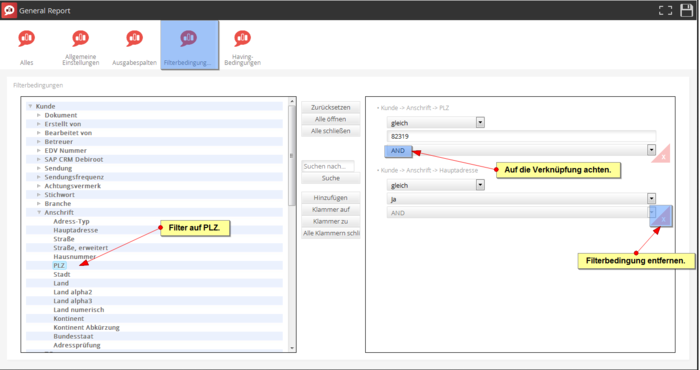Image resolution: width=700 pixels, height=370 pixels.
Task: Expand the Dokument node
Action: (x=39, y=115)
